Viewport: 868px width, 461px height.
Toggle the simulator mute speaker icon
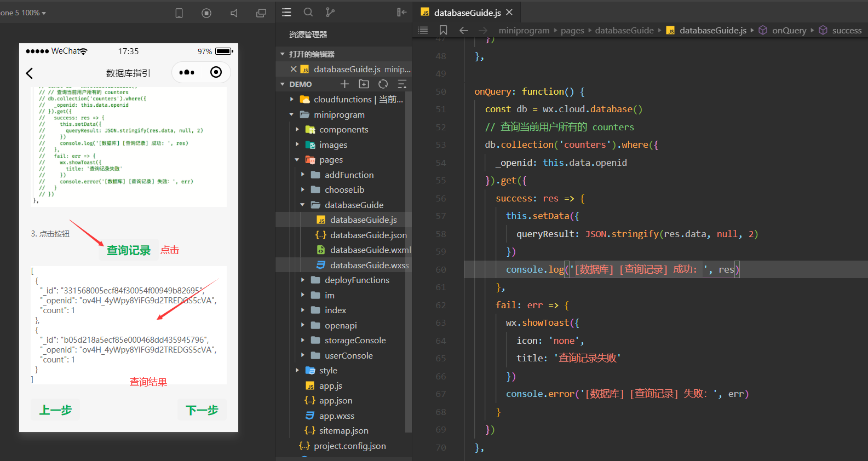[234, 13]
